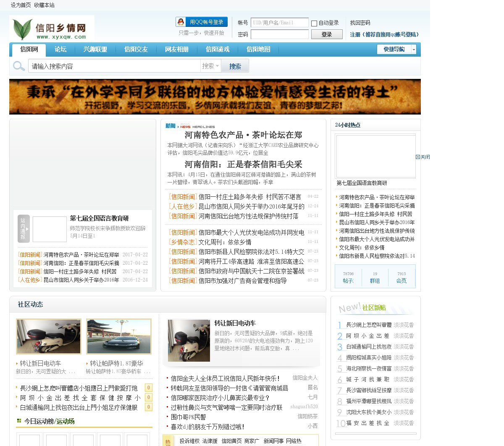Expand the 快捷导航 dropdown arrow
The width and height of the screenshot is (504, 446).
coord(414,50)
